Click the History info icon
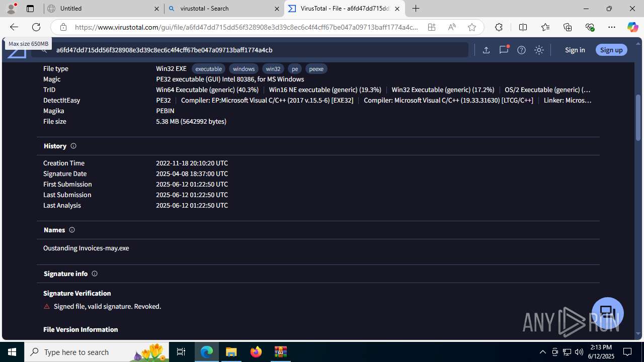The image size is (644, 362). [x=73, y=146]
